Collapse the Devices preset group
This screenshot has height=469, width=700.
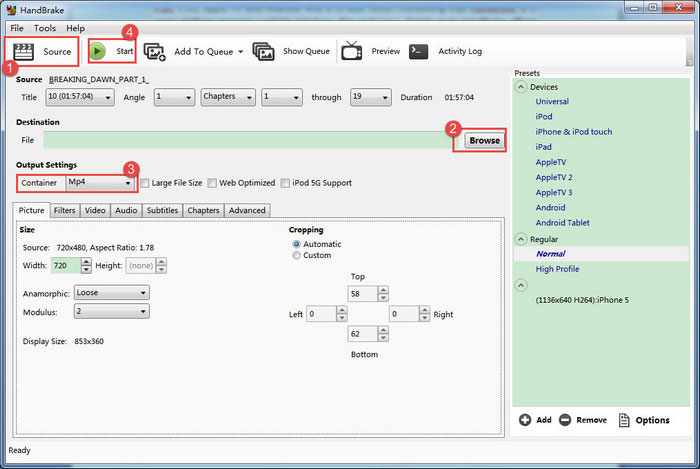(521, 87)
